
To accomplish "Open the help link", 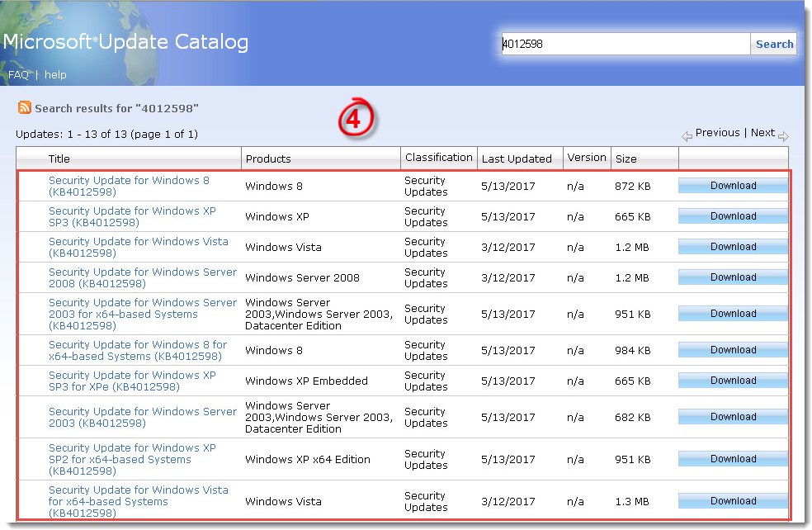I will [x=55, y=74].
